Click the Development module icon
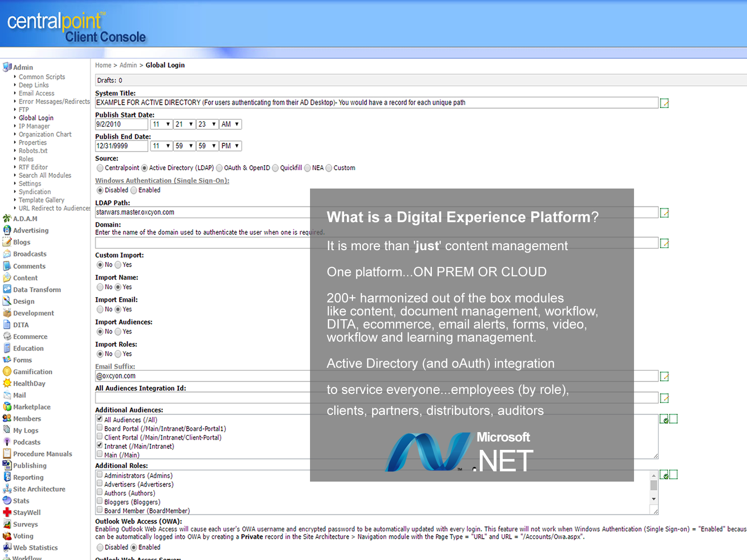Viewport: 747px width, 560px height. click(x=7, y=313)
